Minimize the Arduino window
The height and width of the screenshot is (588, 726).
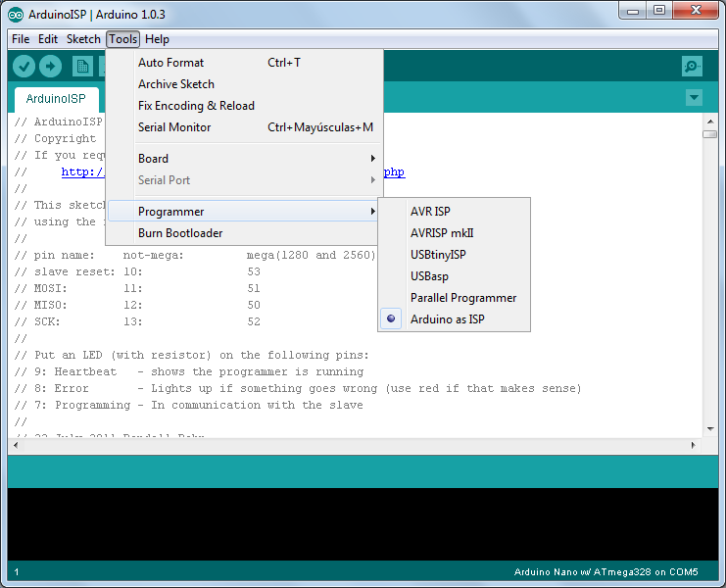click(633, 10)
